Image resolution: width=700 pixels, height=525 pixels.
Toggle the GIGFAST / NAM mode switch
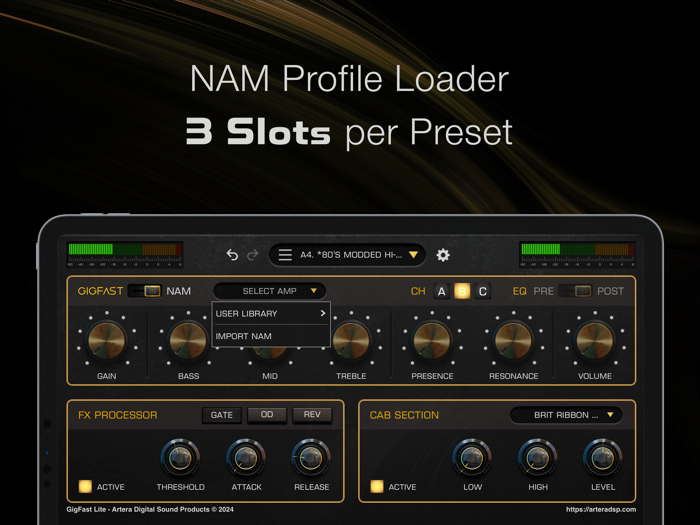[x=145, y=291]
